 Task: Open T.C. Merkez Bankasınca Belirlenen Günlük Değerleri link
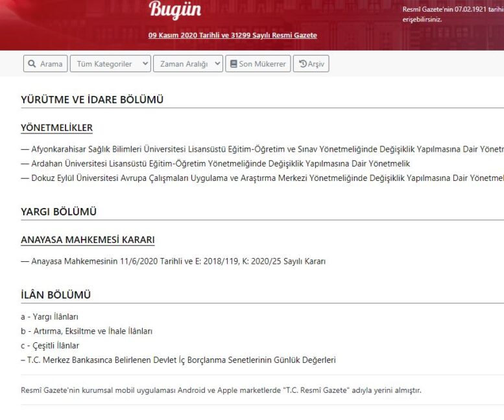[178, 360]
